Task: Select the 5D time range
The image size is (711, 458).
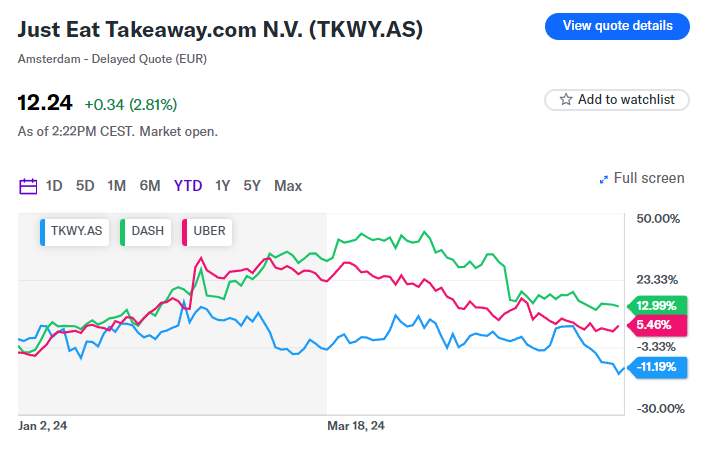Action: (x=85, y=185)
